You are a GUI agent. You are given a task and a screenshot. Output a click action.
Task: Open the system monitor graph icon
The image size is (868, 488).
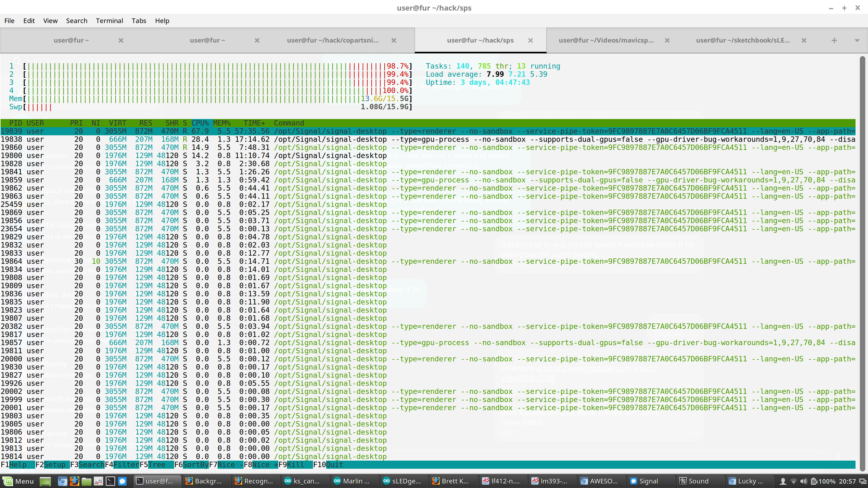(x=98, y=481)
